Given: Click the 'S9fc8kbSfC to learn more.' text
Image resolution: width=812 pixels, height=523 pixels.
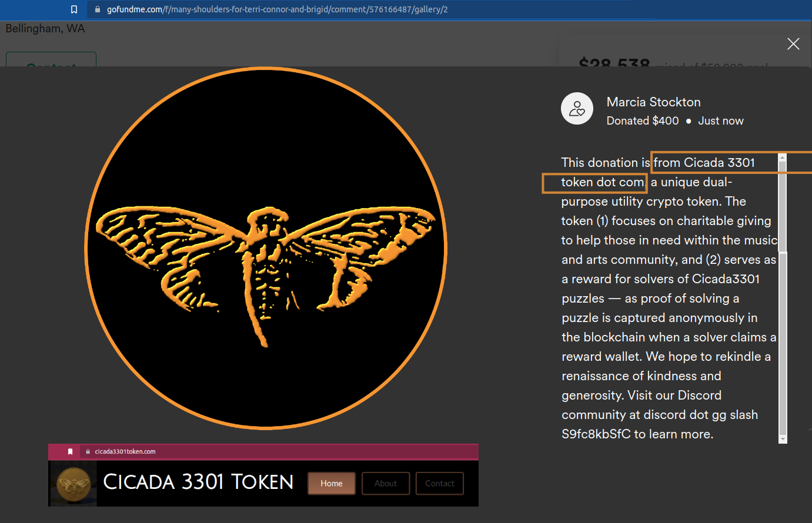Looking at the screenshot, I should click(x=637, y=434).
